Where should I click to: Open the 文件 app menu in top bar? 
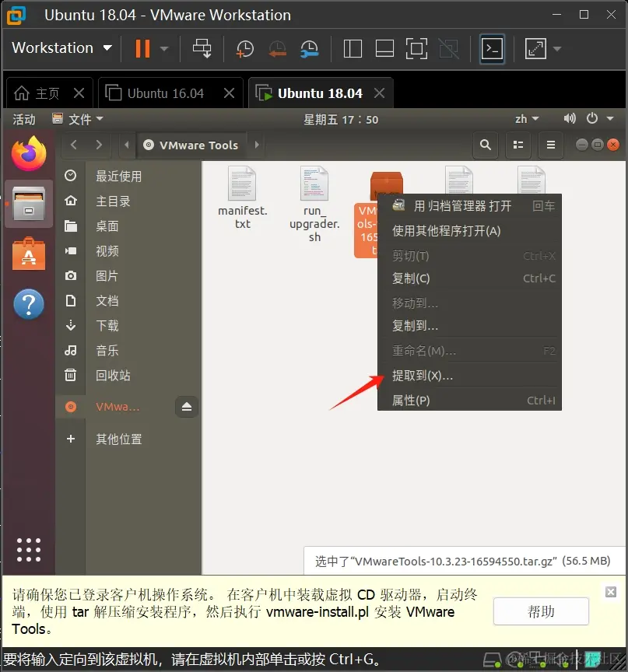pyautogui.click(x=77, y=119)
